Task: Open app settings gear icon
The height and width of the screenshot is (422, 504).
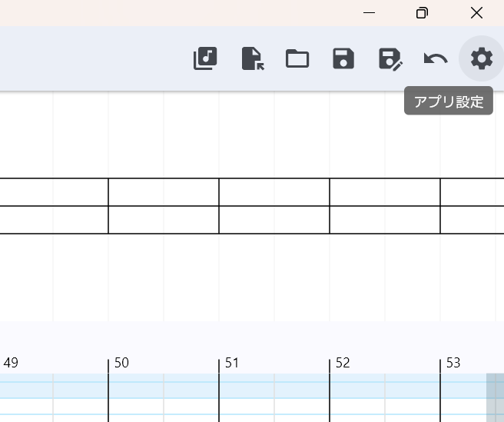Action: [482, 58]
